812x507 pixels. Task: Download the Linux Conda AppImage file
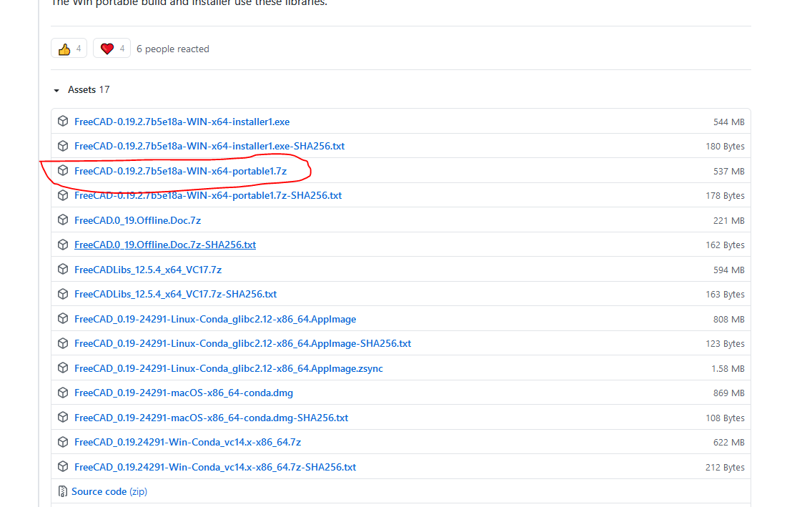pyautogui.click(x=215, y=319)
